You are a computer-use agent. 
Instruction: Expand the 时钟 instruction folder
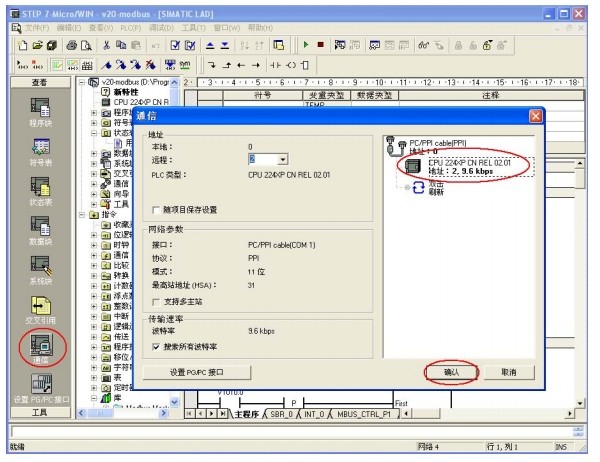point(94,245)
